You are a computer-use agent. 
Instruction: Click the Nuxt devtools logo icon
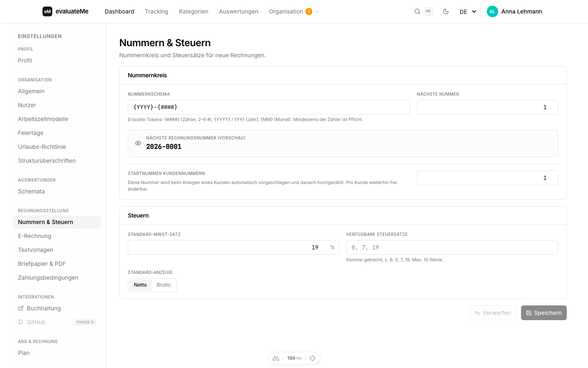[x=276, y=358]
